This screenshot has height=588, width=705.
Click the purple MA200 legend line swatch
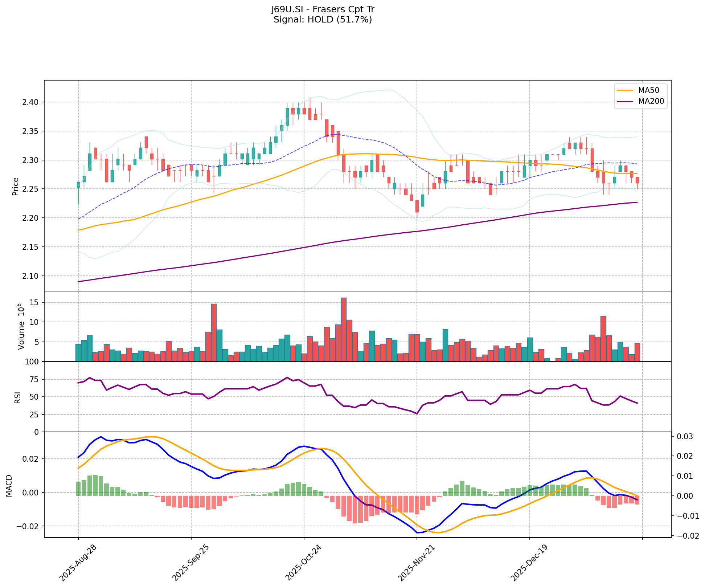pos(625,101)
